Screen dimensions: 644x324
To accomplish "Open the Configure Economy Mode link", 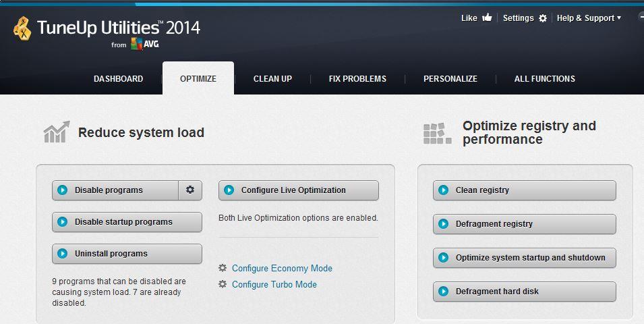I will click(x=282, y=268).
